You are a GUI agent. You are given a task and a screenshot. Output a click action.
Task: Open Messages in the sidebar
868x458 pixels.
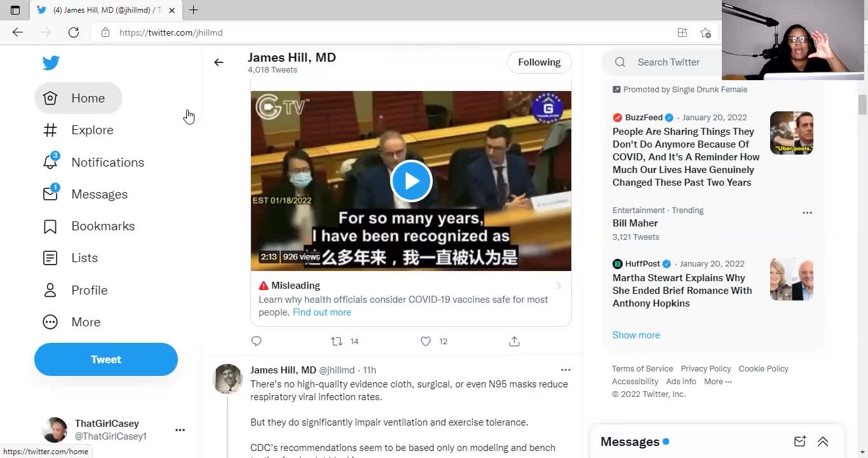85,194
